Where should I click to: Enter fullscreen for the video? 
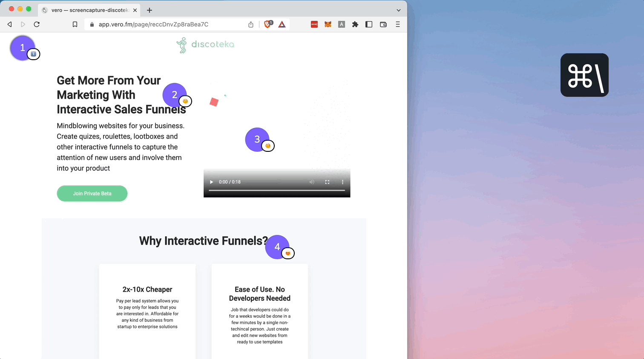coord(327,182)
